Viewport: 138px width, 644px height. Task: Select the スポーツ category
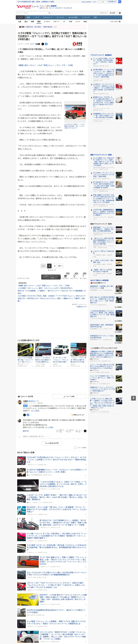pos(56,22)
